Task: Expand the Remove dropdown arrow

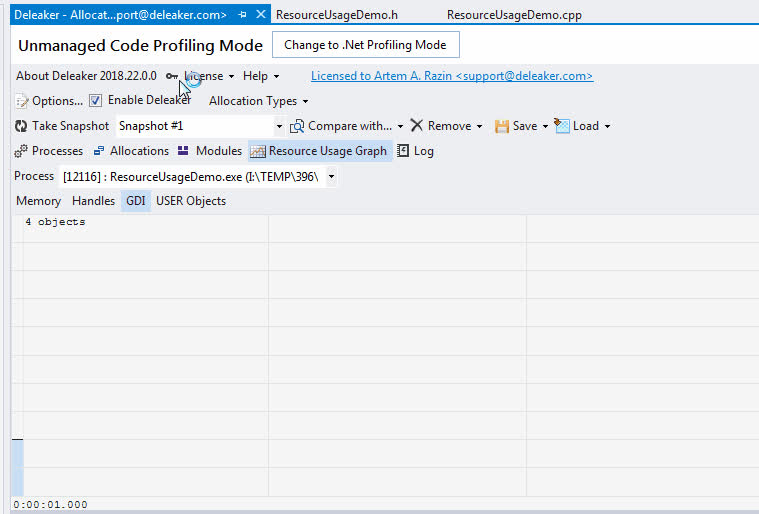Action: pos(479,126)
